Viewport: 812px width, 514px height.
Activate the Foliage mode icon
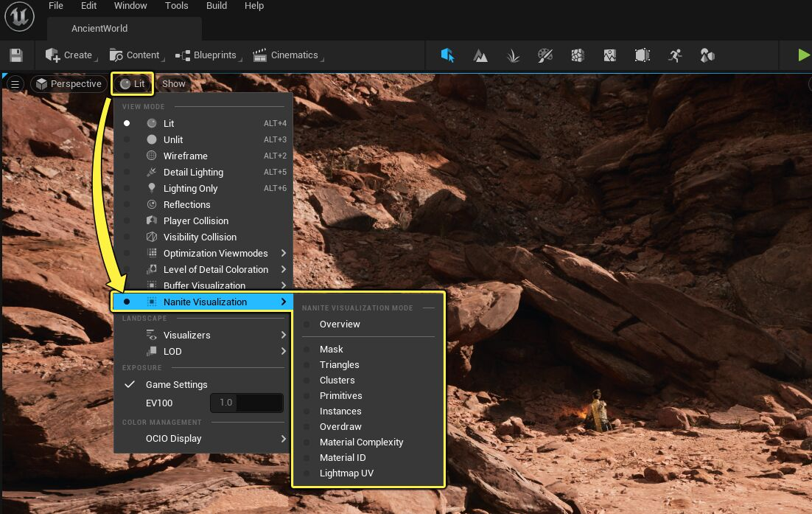pos(513,55)
